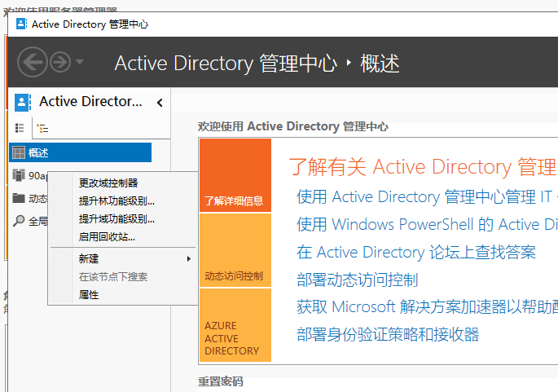Select the 动态访问控制 tile
Image resolution: width=558 pixels, height=392 pixels.
click(x=235, y=250)
